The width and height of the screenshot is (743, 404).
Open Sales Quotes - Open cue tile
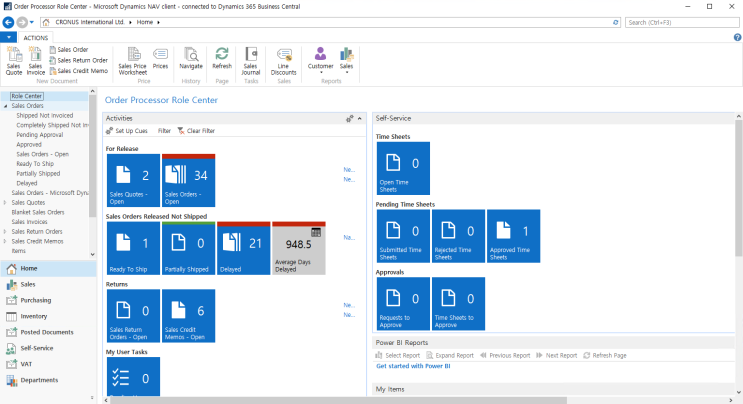point(133,180)
